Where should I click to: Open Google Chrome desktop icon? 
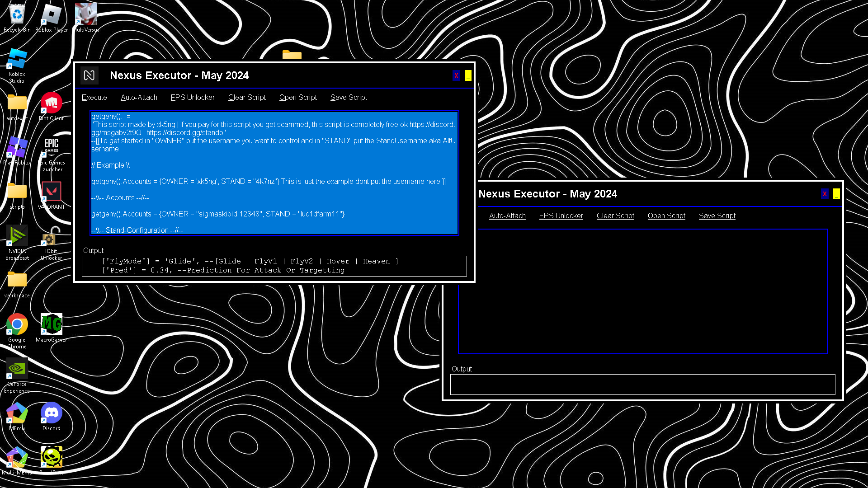(x=17, y=324)
